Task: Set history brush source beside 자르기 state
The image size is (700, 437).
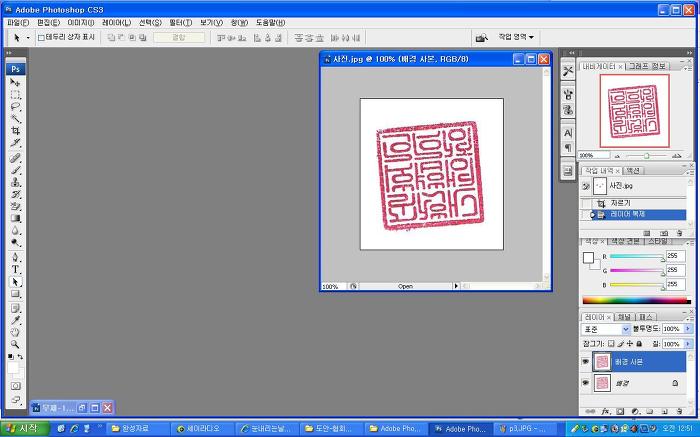Action: [586, 204]
